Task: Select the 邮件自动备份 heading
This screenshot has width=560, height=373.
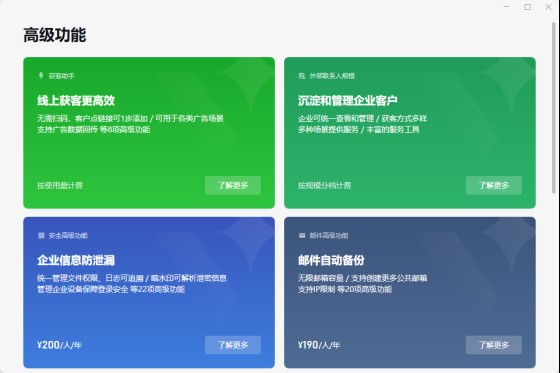Action: click(x=331, y=260)
